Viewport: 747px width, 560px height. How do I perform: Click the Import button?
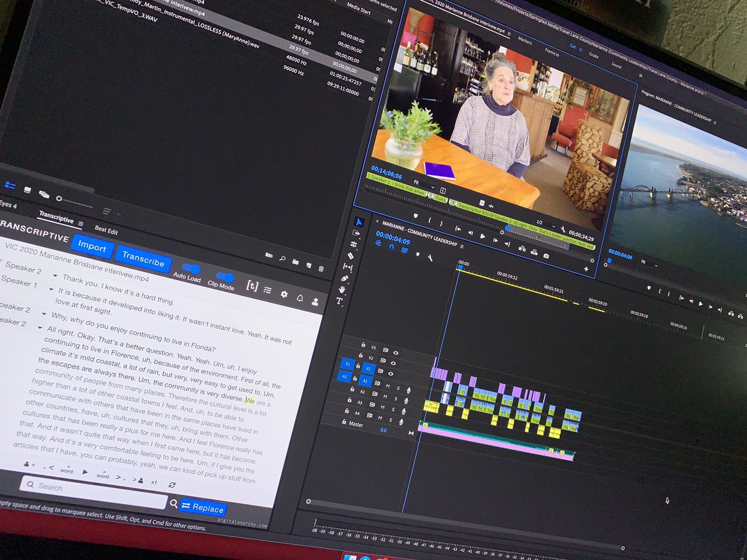tap(92, 247)
